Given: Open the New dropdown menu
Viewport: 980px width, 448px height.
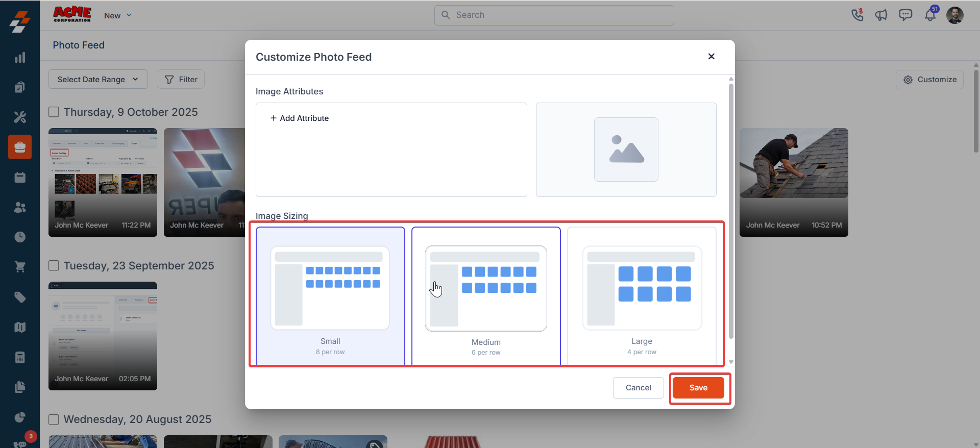Looking at the screenshot, I should point(118,15).
